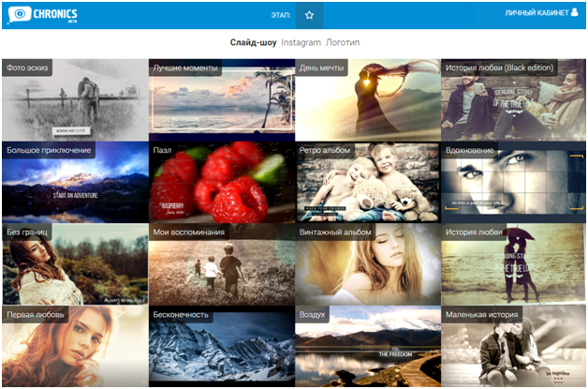Switch to the Instagram tab

(301, 42)
